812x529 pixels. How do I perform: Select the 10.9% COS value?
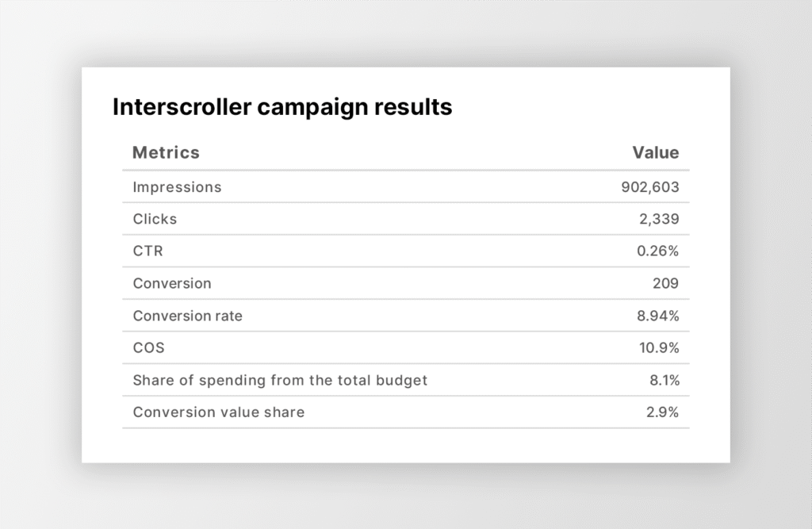click(659, 348)
